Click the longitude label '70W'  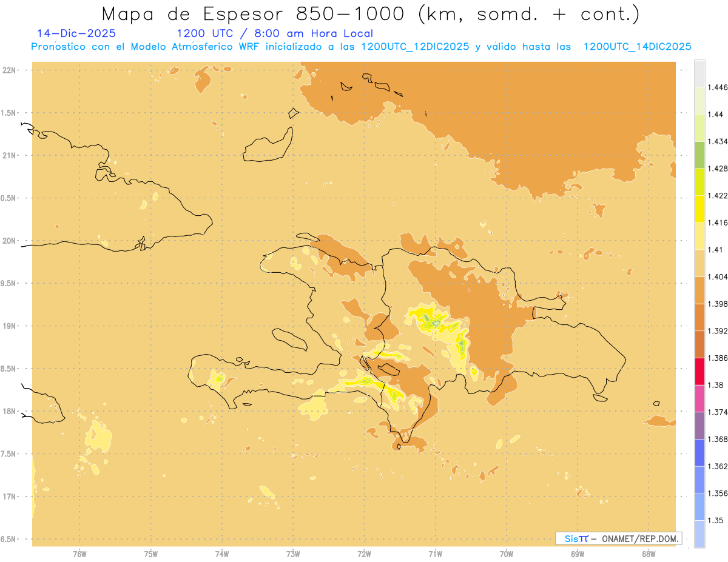click(507, 554)
